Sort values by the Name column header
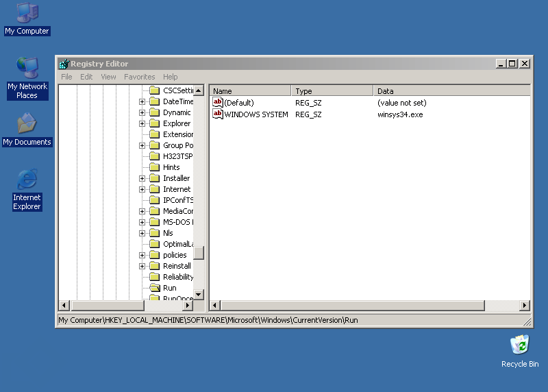The height and width of the screenshot is (392, 548). (250, 91)
